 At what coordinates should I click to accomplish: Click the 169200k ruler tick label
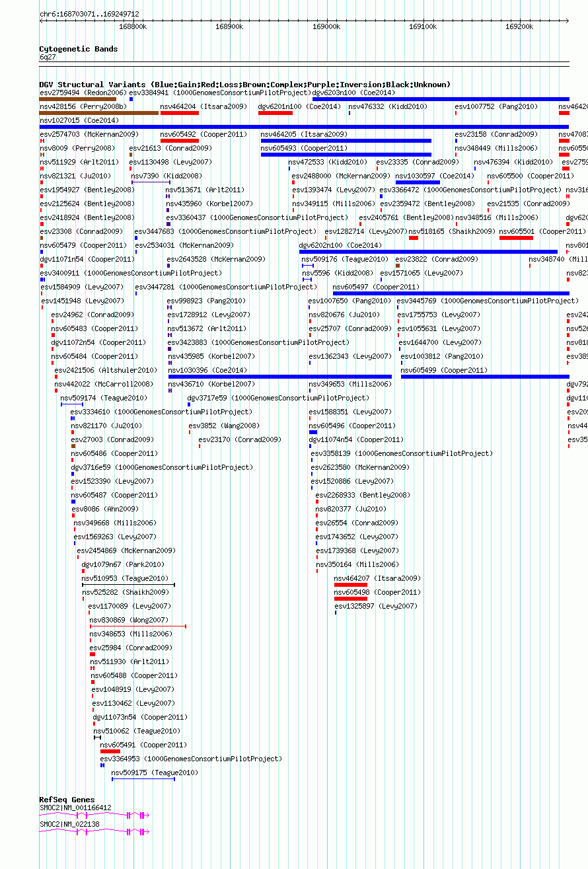click(x=519, y=27)
